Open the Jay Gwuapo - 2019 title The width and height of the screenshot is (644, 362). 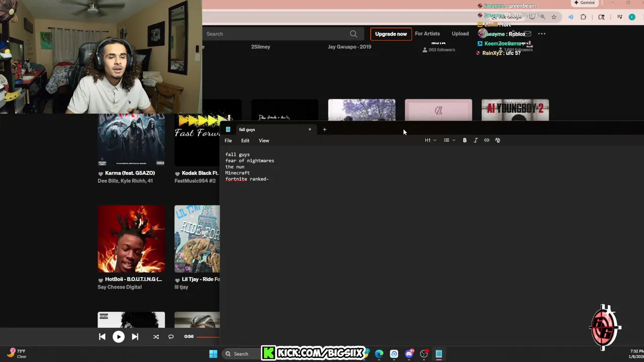[x=350, y=47]
